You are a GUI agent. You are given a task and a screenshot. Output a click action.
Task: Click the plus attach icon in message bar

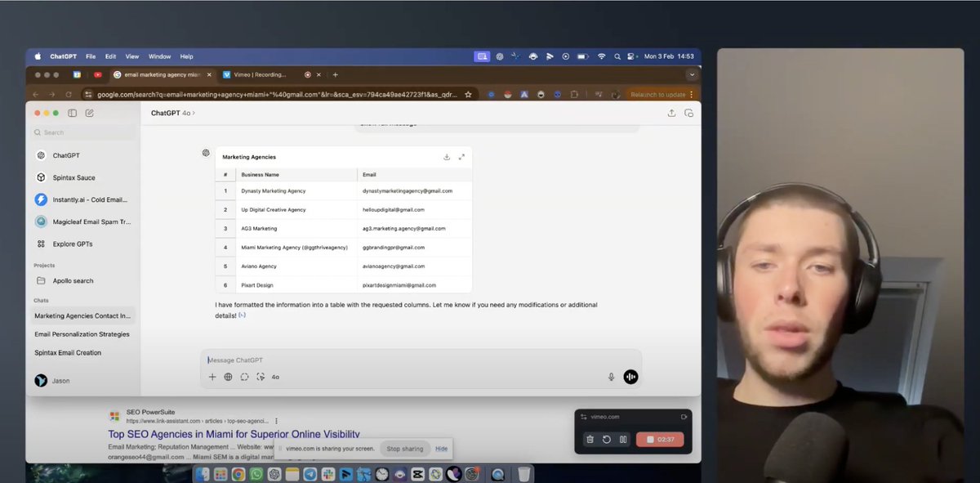tap(212, 377)
